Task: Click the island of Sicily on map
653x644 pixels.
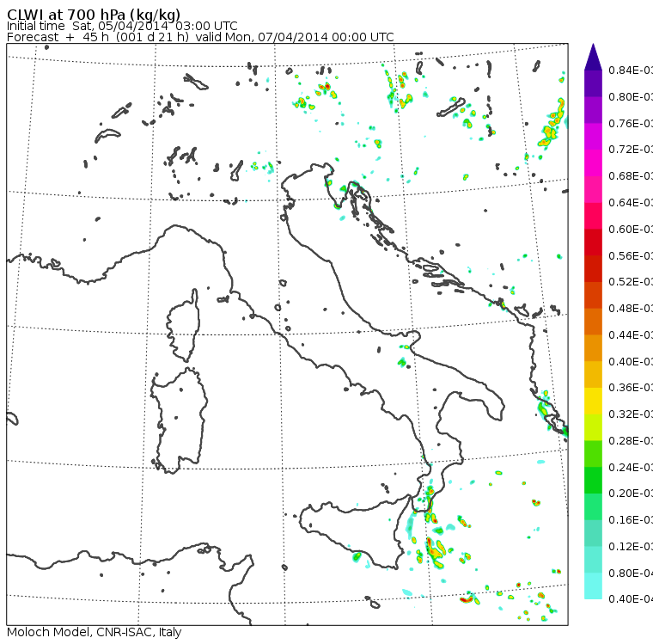Action: click(x=354, y=531)
